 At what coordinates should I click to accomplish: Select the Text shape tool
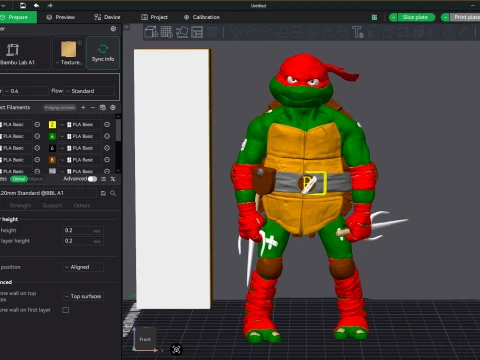[358, 32]
